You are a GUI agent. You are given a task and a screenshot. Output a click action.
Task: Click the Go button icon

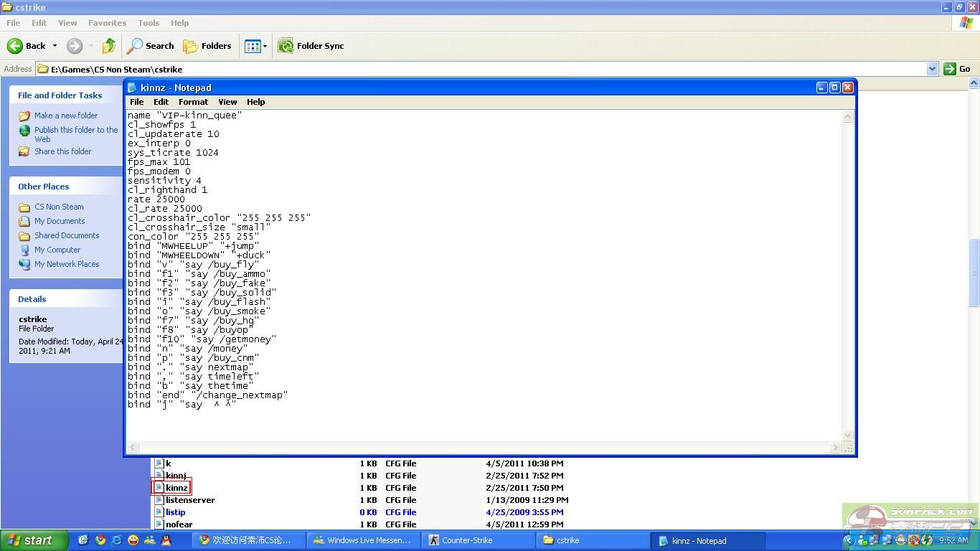pyautogui.click(x=949, y=69)
